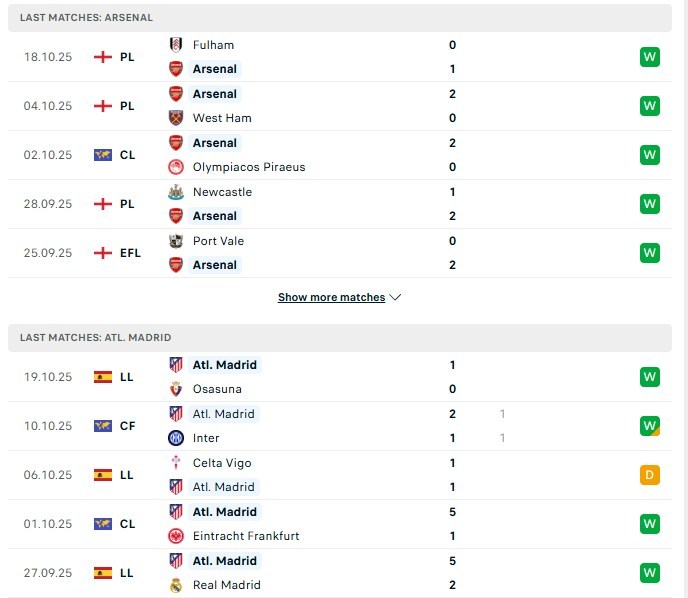This screenshot has height=598, width=688.
Task: Click Last Matches: Arsenal section header
Action: pos(86,18)
